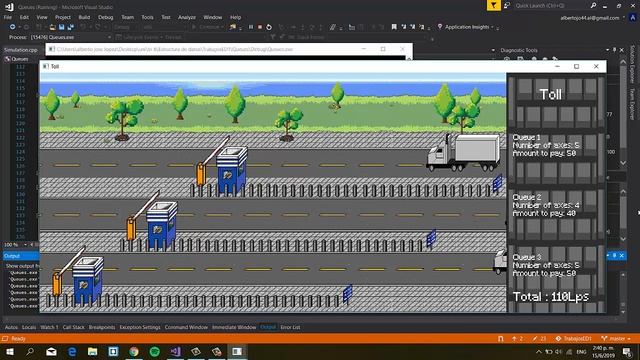Click the Application Insights toolbar button
Screen dimensions: 640x360
[x=465, y=27]
